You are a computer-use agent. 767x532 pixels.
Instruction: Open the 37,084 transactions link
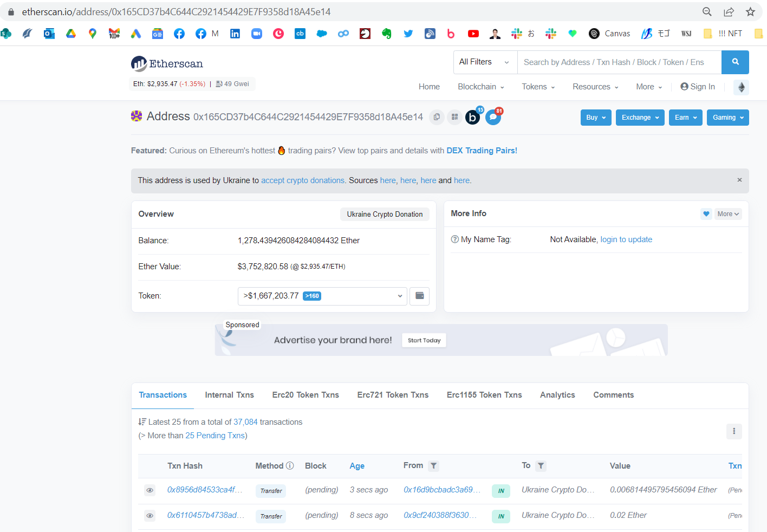[x=245, y=422]
